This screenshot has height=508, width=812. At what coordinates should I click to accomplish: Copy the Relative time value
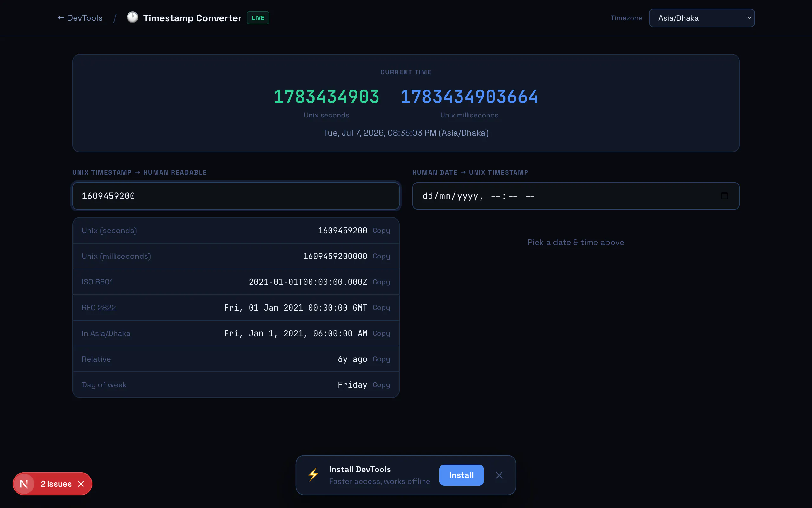(381, 359)
